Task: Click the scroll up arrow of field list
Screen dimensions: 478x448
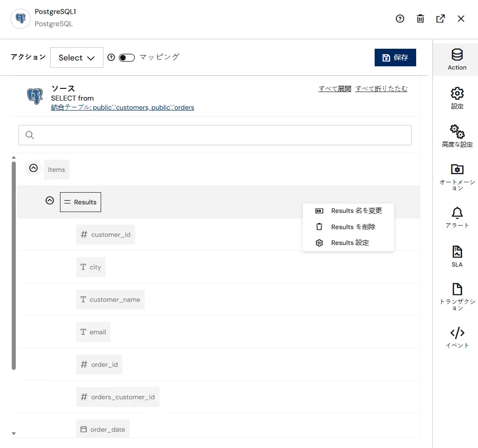Action: 14,157
